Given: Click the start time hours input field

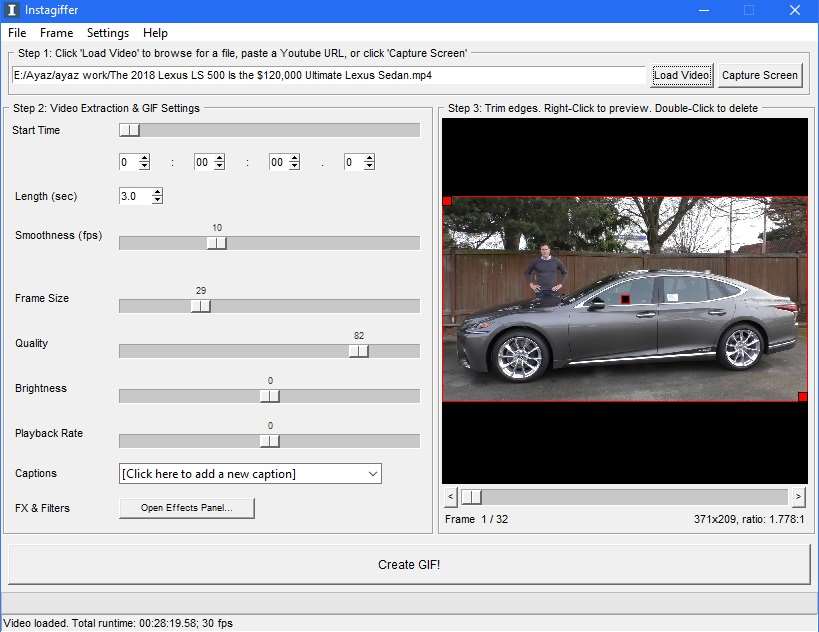Looking at the screenshot, I should (129, 162).
